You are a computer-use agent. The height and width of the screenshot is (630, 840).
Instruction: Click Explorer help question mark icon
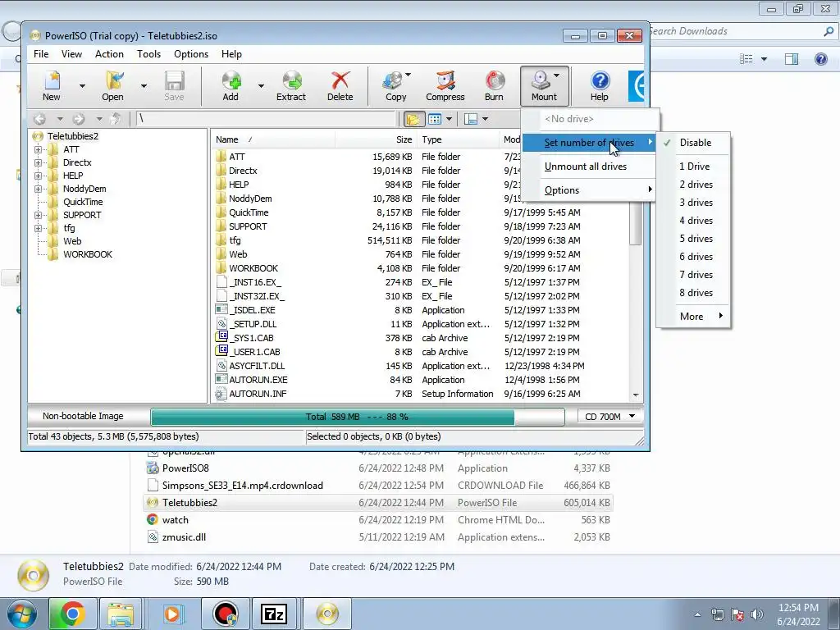(820, 59)
